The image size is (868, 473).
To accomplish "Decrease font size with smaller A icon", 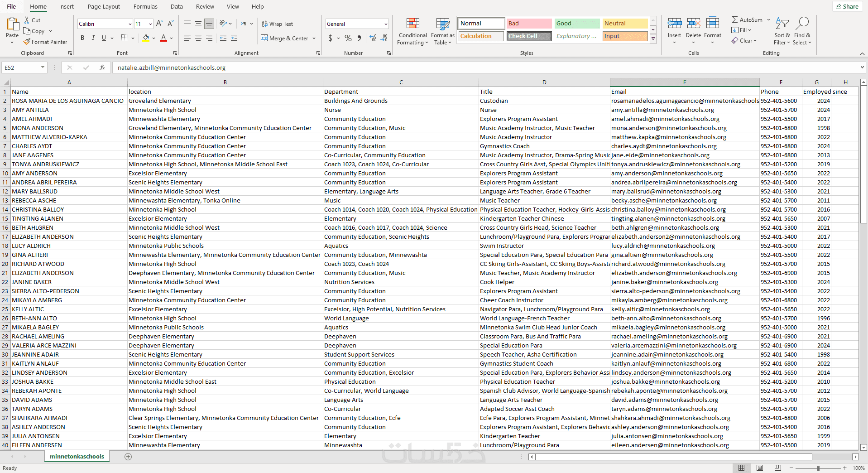I will (x=170, y=24).
